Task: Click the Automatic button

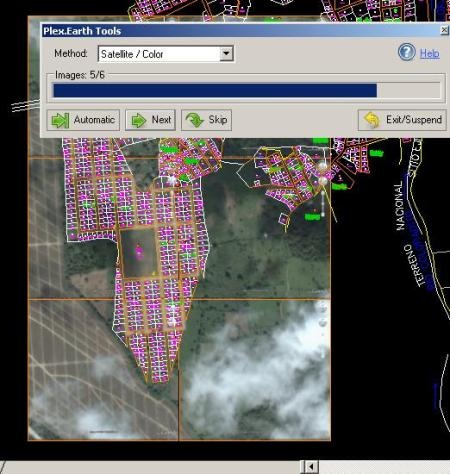Action: coord(83,120)
